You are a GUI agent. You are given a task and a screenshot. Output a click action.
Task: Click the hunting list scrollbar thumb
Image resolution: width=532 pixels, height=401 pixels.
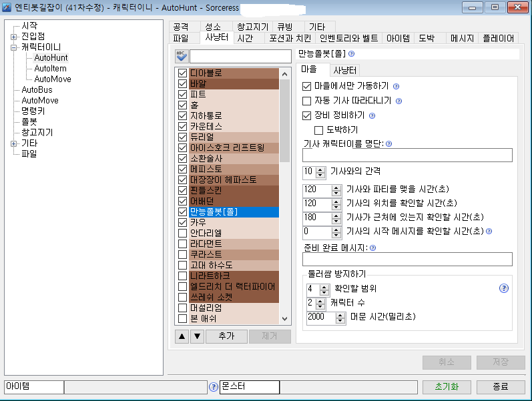pos(284,121)
